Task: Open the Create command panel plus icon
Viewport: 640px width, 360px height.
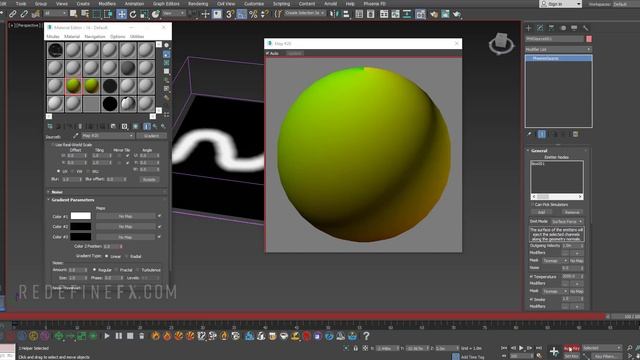Action: [x=529, y=28]
